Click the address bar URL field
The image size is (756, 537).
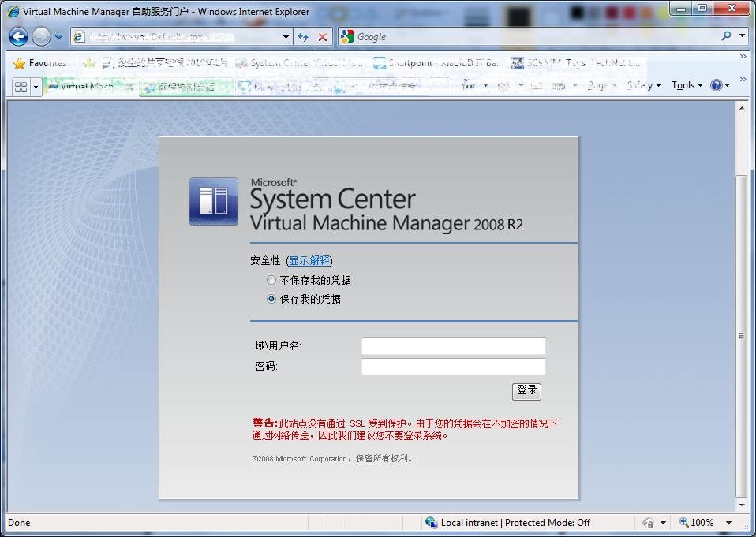(x=183, y=36)
